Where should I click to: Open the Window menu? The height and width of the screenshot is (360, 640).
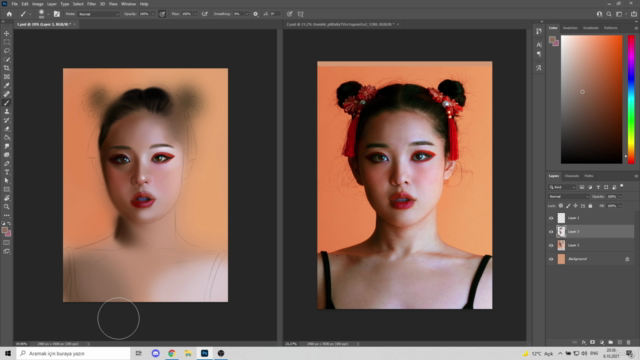tap(128, 4)
